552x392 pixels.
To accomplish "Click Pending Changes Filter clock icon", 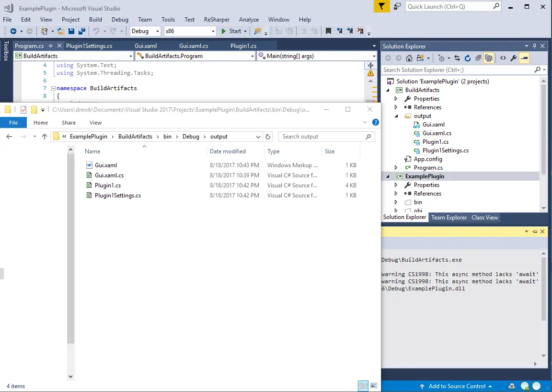I will (441, 58).
